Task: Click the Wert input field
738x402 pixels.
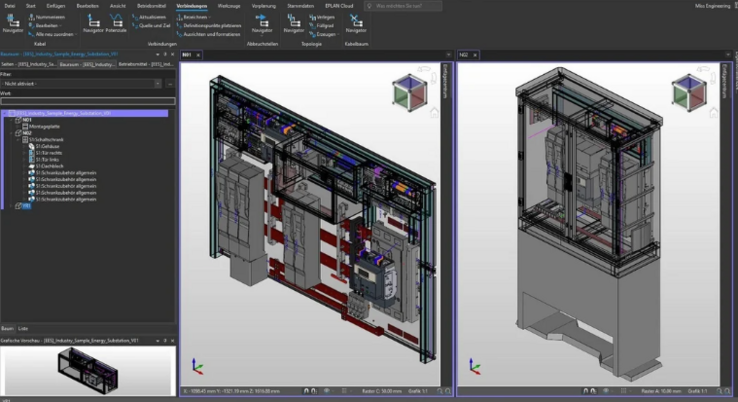Action: point(88,100)
